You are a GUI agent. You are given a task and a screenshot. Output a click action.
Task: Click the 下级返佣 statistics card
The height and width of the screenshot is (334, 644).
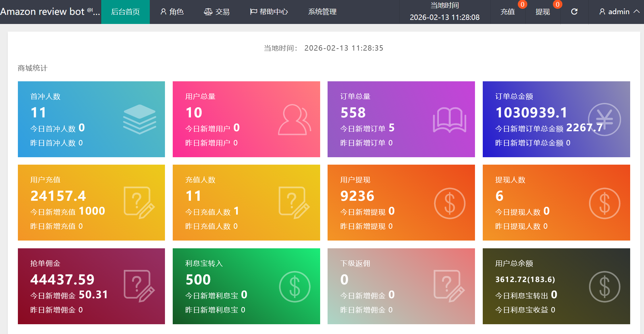coord(401,286)
